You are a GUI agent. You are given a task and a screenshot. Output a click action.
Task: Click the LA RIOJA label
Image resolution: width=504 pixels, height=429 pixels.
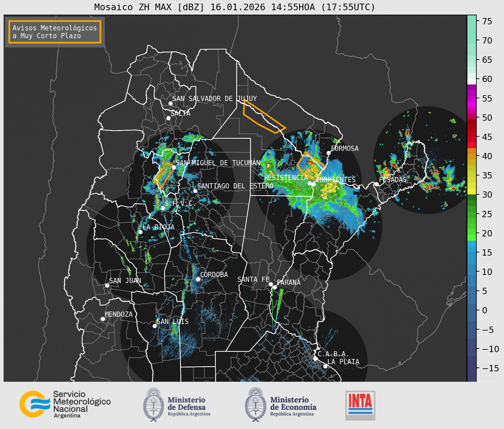[x=158, y=227]
